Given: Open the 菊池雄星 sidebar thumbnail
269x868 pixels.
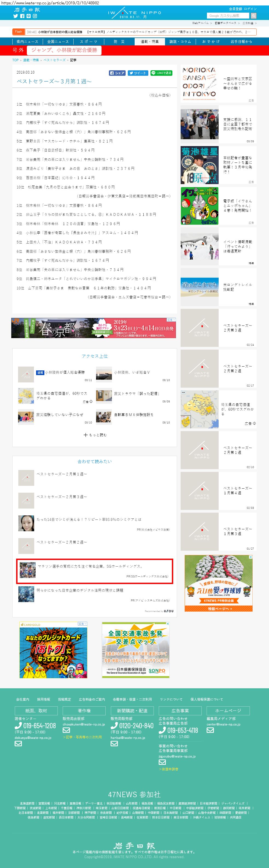Looking at the screenshot, I should [199, 165].
